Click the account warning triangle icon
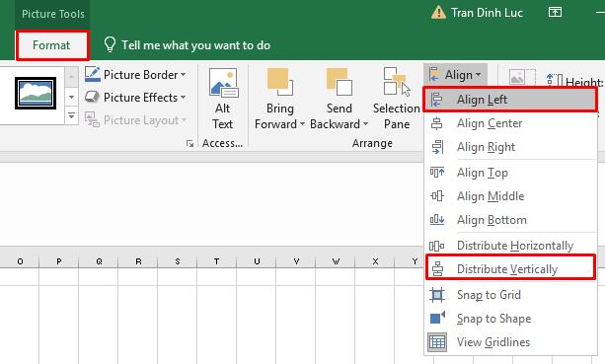 pos(438,13)
